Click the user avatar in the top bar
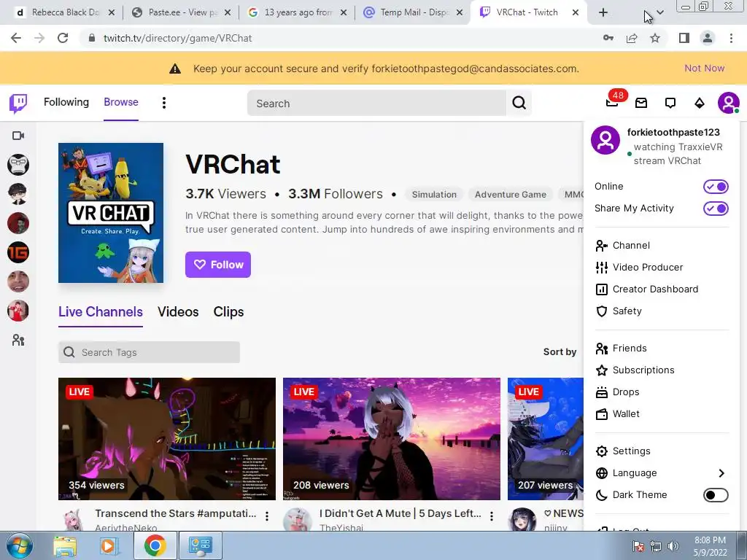The width and height of the screenshot is (747, 560). pyautogui.click(x=729, y=103)
